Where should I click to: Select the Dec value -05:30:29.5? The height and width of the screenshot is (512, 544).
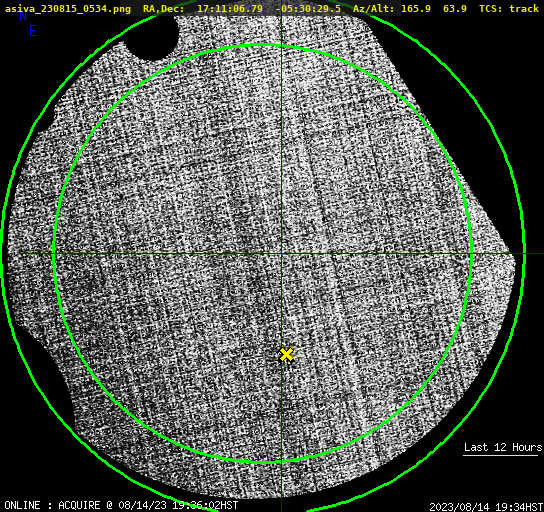[308, 8]
